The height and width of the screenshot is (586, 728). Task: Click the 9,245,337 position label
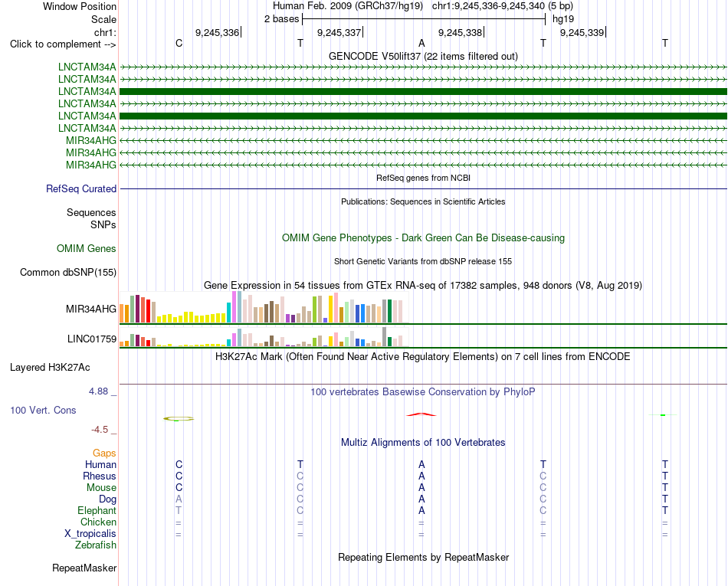point(339,32)
